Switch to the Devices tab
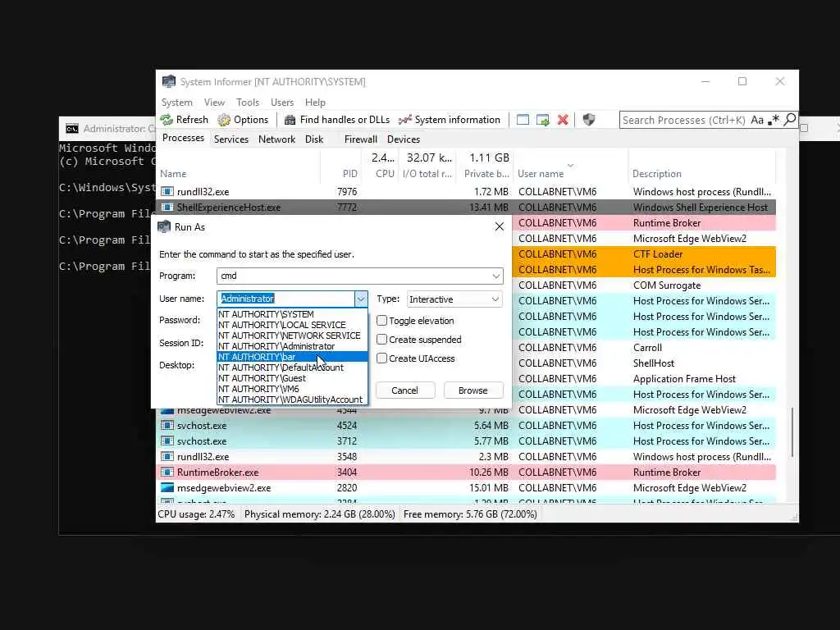Image resolution: width=840 pixels, height=630 pixels. (404, 139)
